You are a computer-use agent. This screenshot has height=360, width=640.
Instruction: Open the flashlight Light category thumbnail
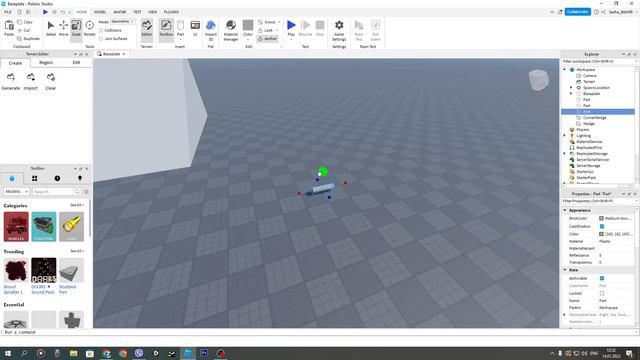[71, 227]
